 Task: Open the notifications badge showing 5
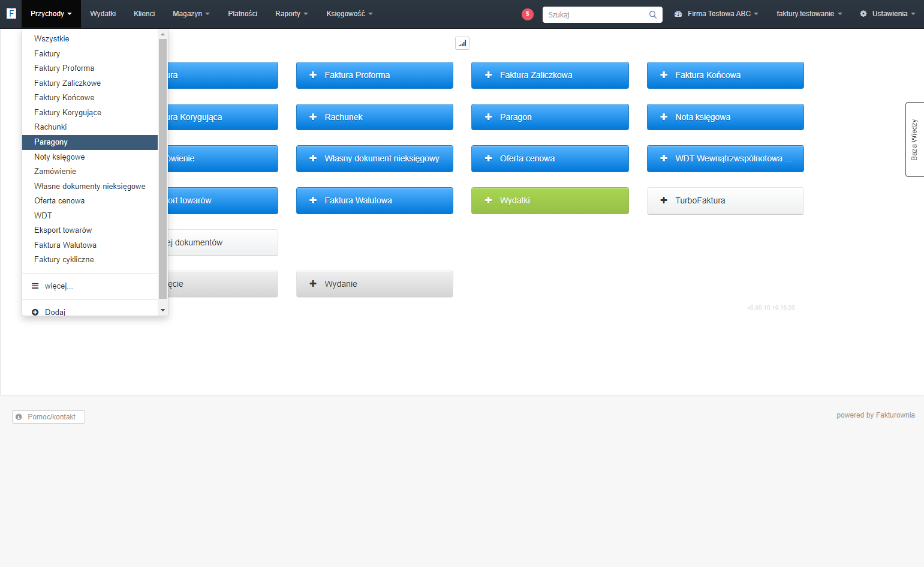coord(528,14)
